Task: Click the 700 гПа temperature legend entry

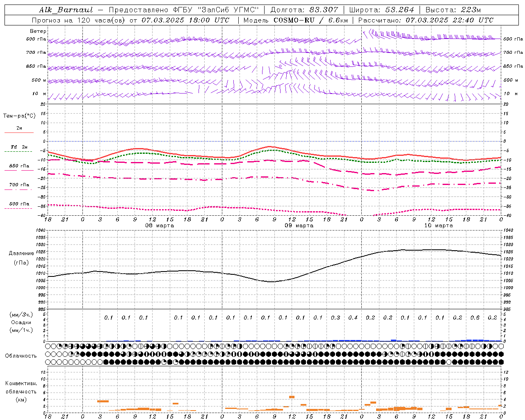Action: click(19, 185)
